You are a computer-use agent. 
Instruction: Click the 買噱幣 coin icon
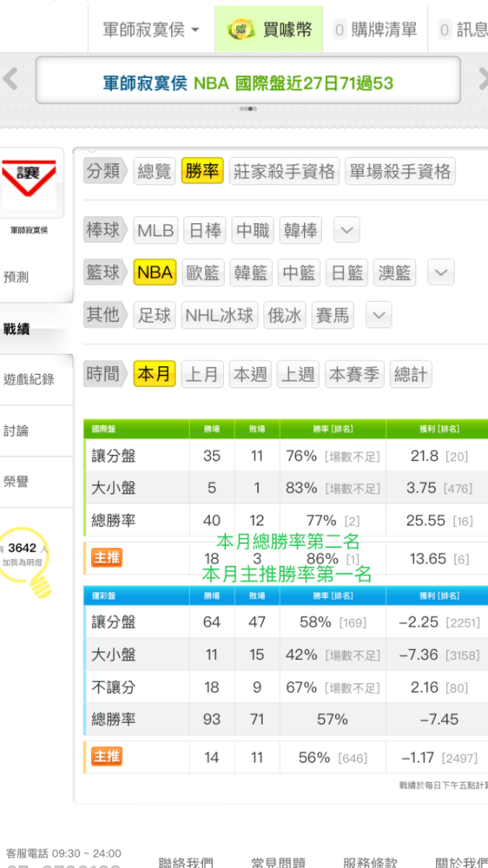coord(241,30)
